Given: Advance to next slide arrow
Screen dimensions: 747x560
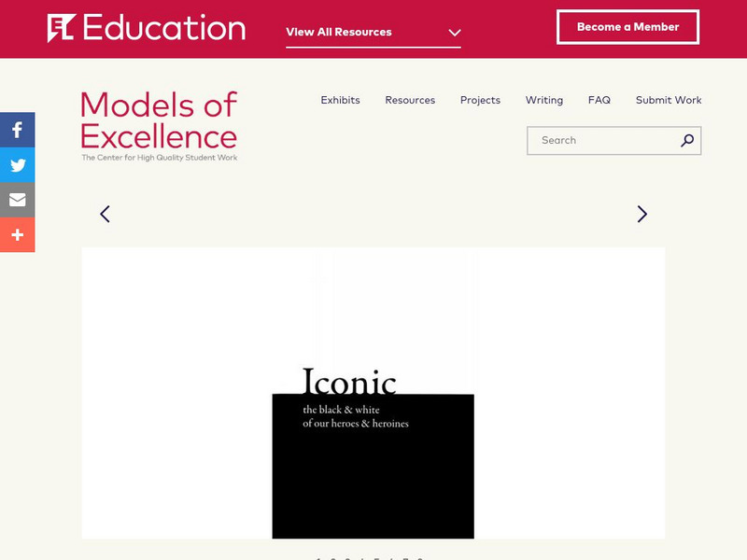Looking at the screenshot, I should tap(641, 214).
